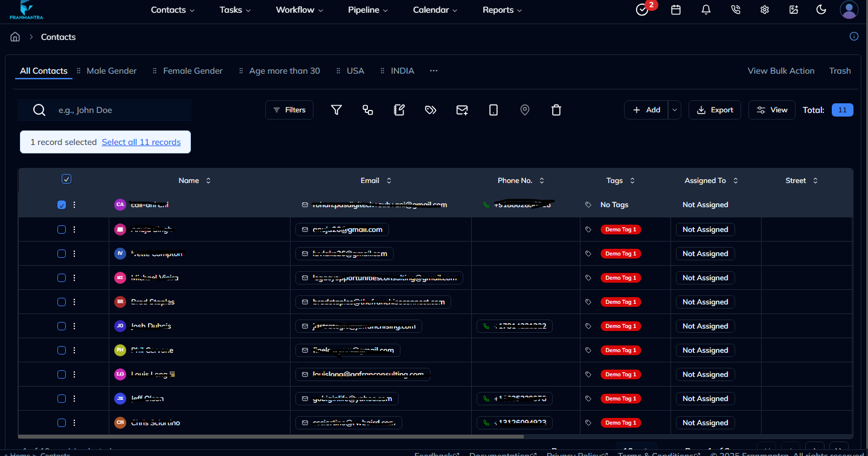Select the USA contacts tab
Screen dimensions: 868x456
coord(355,71)
